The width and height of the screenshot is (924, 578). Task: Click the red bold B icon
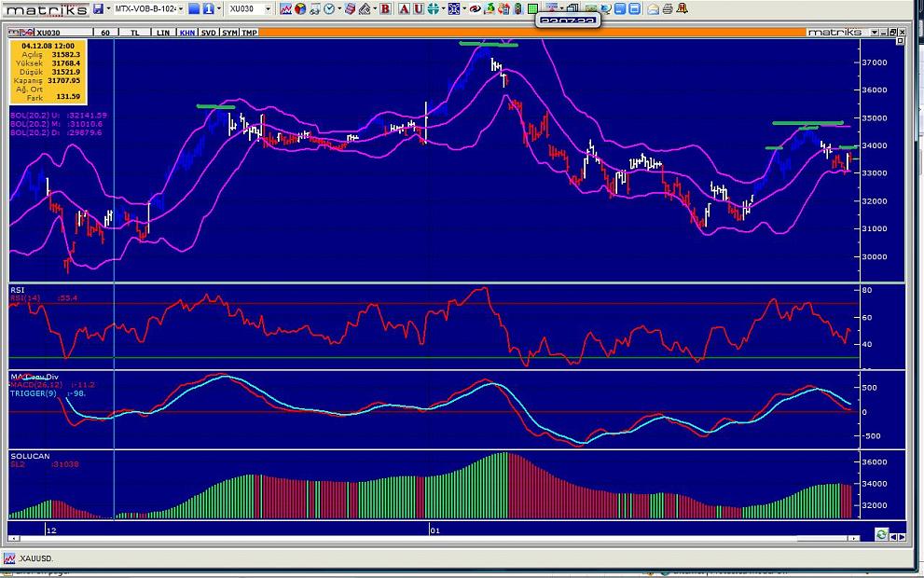pyautogui.click(x=384, y=8)
